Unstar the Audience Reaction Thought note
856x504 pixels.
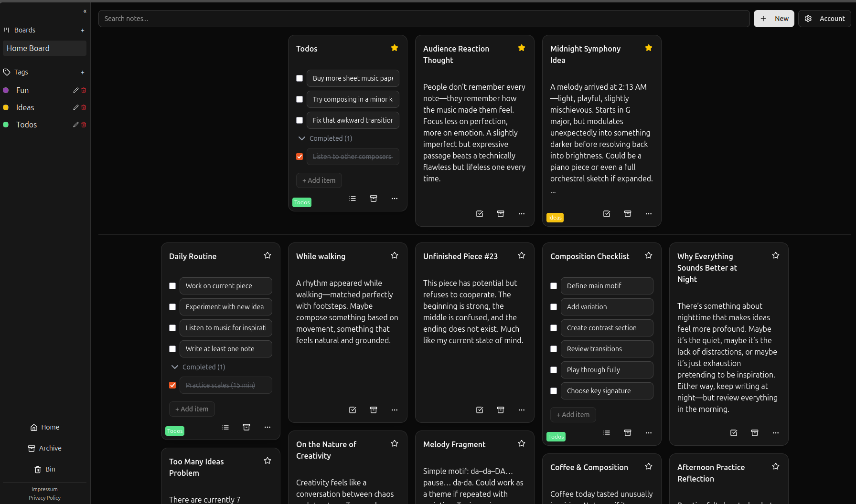(522, 48)
